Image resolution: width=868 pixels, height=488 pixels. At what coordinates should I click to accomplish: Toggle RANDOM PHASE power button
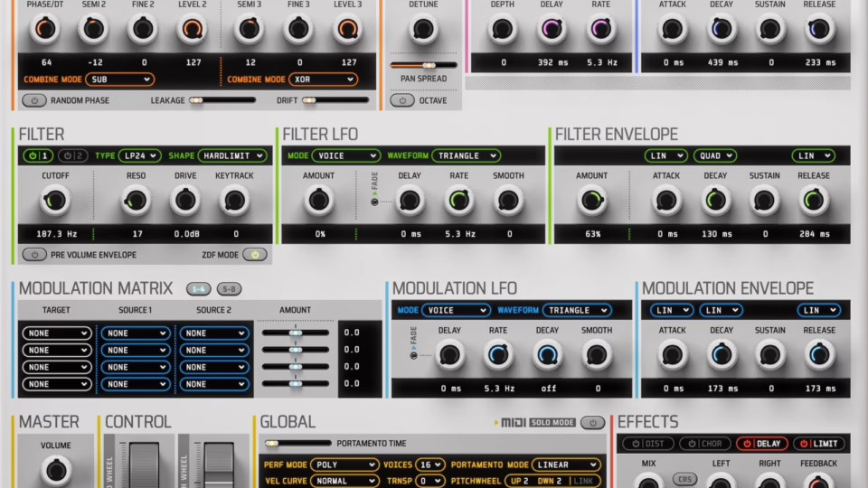click(x=34, y=100)
